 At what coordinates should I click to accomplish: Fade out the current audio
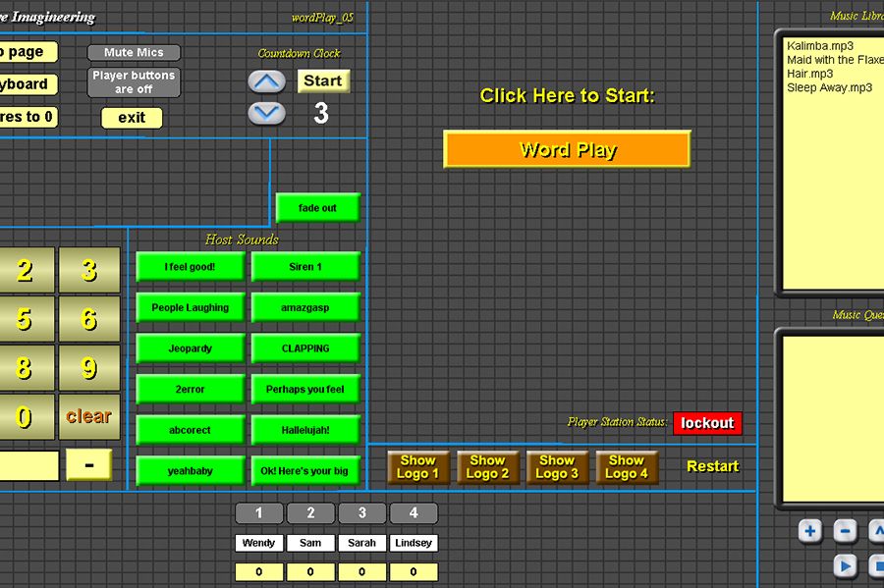pyautogui.click(x=317, y=208)
